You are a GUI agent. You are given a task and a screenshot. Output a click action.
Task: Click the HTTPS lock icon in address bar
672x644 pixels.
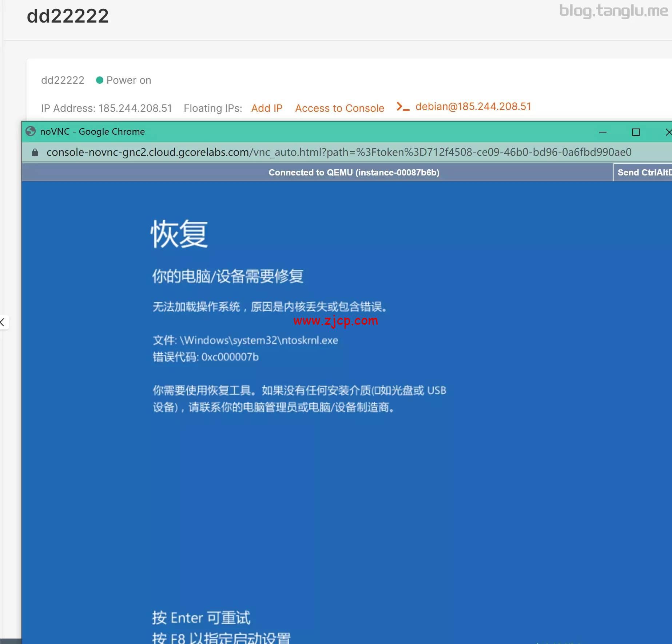(35, 152)
